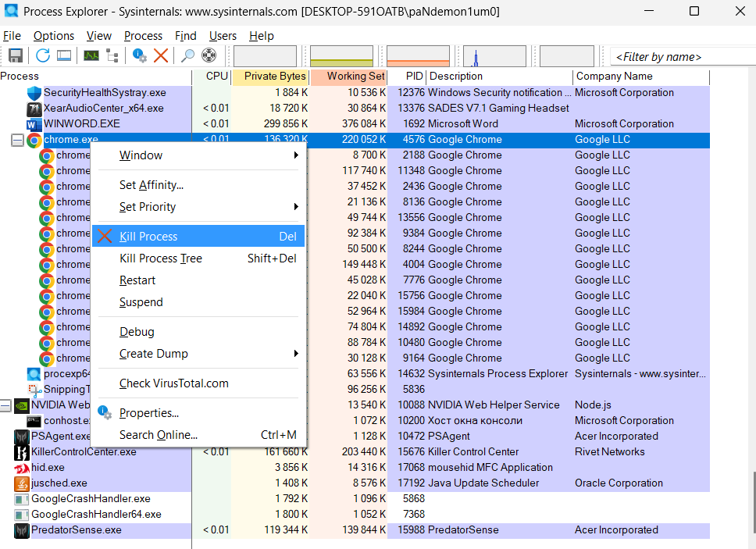Open the physical memory mini graph

(x=418, y=56)
